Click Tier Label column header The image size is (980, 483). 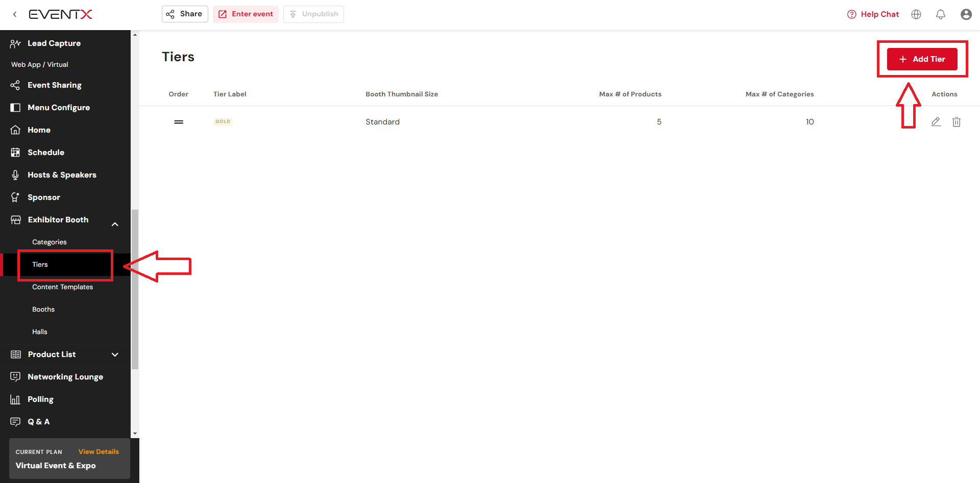pyautogui.click(x=230, y=94)
